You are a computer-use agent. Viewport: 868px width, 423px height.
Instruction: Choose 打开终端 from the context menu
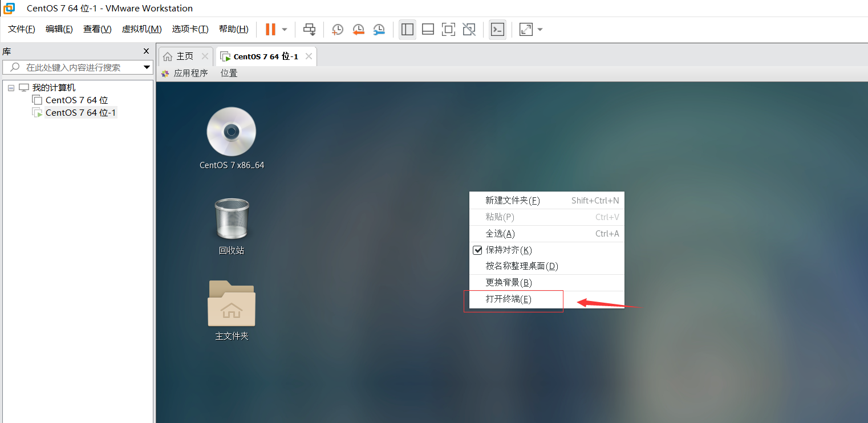tap(508, 299)
